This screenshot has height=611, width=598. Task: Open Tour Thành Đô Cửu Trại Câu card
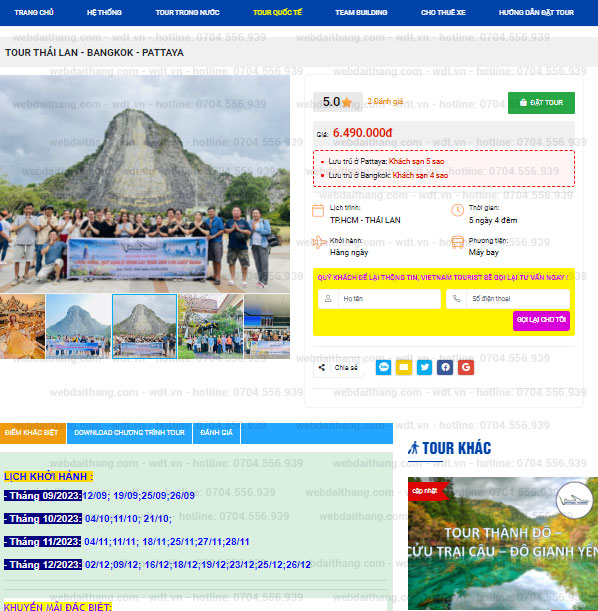coord(503,543)
